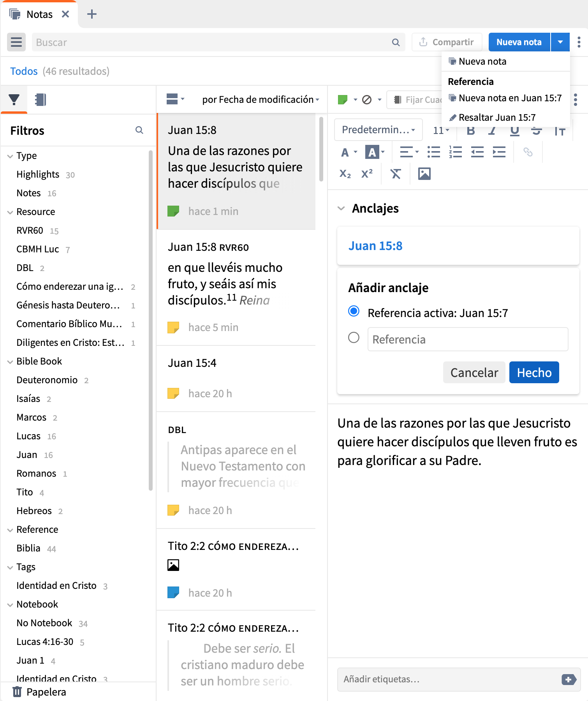Click the note list vertical scrollbar

(x=321, y=149)
